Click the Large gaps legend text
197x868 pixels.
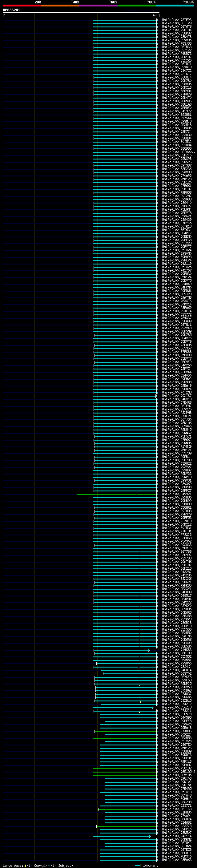pyautogui.click(x=38, y=865)
